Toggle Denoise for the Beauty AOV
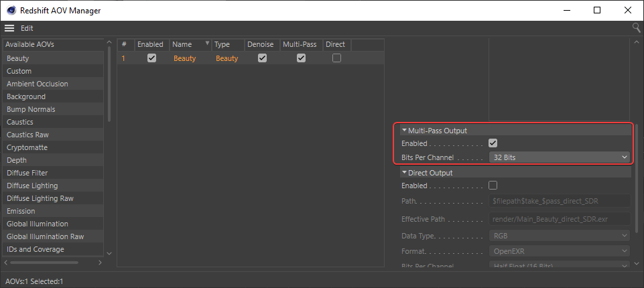This screenshot has height=288, width=644. pos(262,58)
